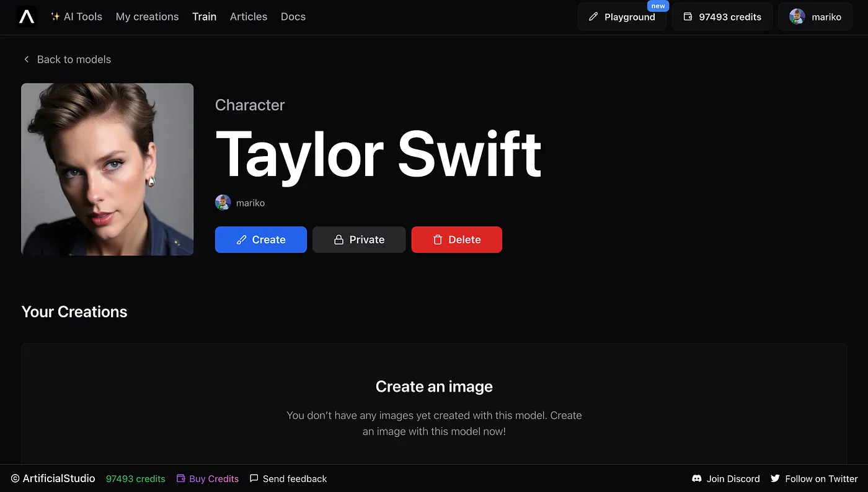Click the Twitter bird icon
This screenshot has height=492, width=868.
775,478
